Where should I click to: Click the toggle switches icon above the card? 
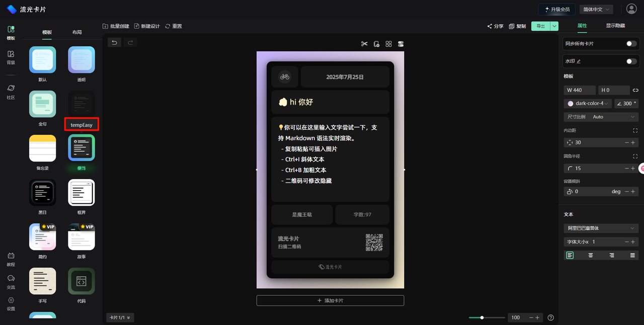click(401, 44)
